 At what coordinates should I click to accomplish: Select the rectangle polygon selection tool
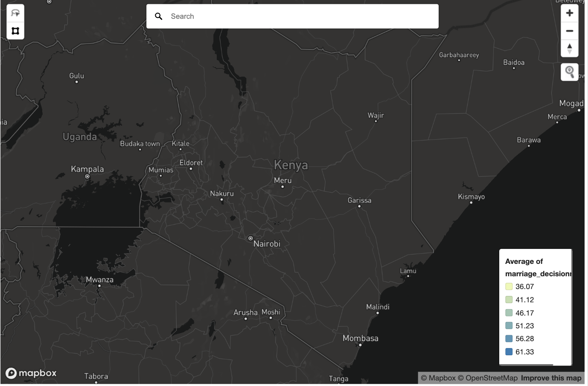pos(15,30)
